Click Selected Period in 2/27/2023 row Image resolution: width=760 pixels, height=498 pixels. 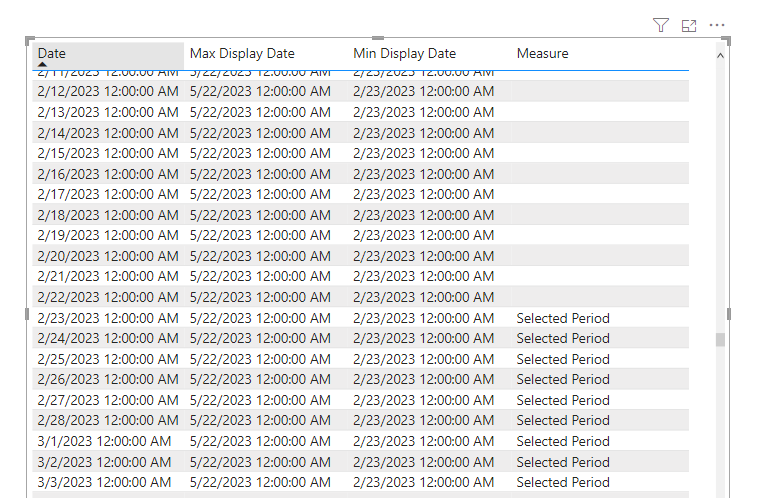[x=563, y=401]
